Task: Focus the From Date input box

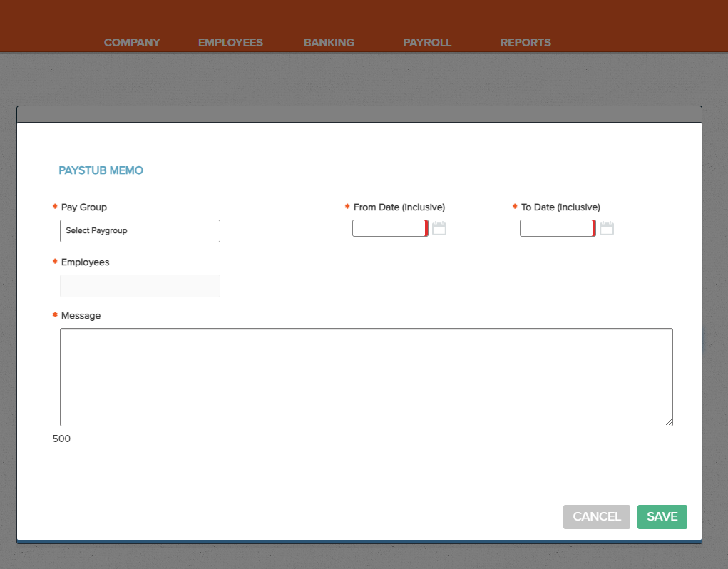Action: click(389, 228)
